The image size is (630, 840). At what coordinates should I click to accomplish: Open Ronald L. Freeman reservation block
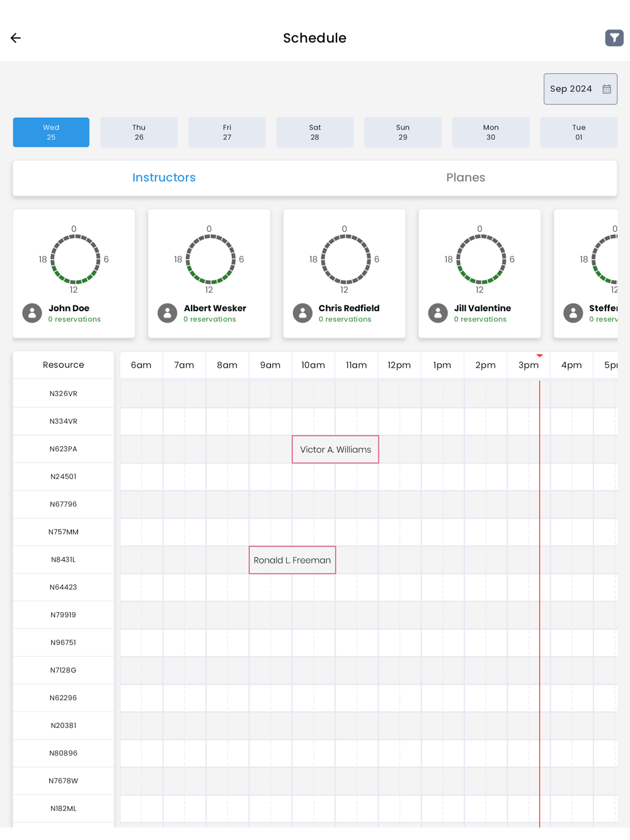(x=292, y=560)
